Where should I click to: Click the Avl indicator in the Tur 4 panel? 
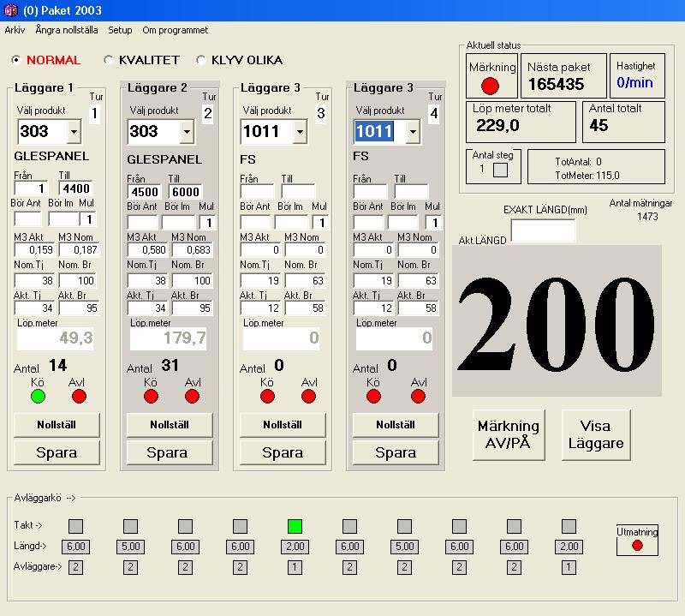pos(418,397)
